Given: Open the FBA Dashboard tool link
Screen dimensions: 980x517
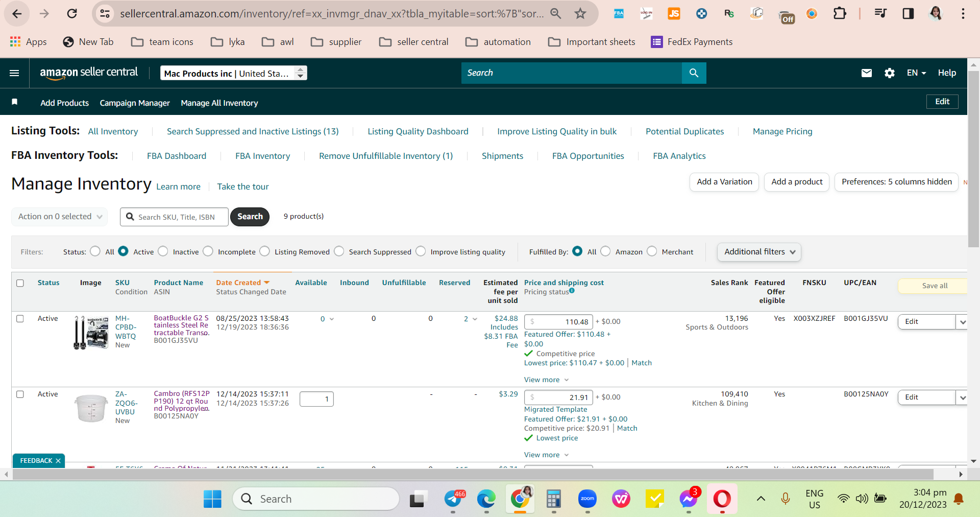Looking at the screenshot, I should click(177, 156).
